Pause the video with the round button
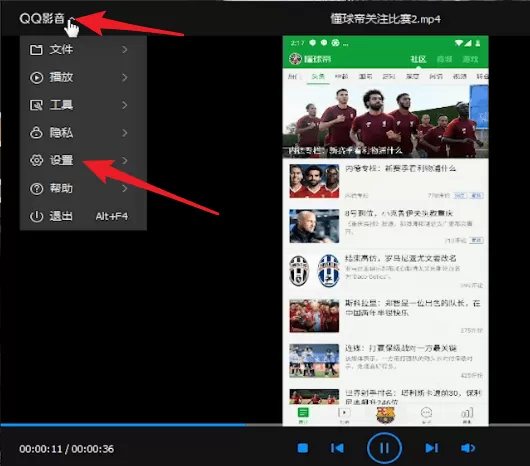 (384, 448)
